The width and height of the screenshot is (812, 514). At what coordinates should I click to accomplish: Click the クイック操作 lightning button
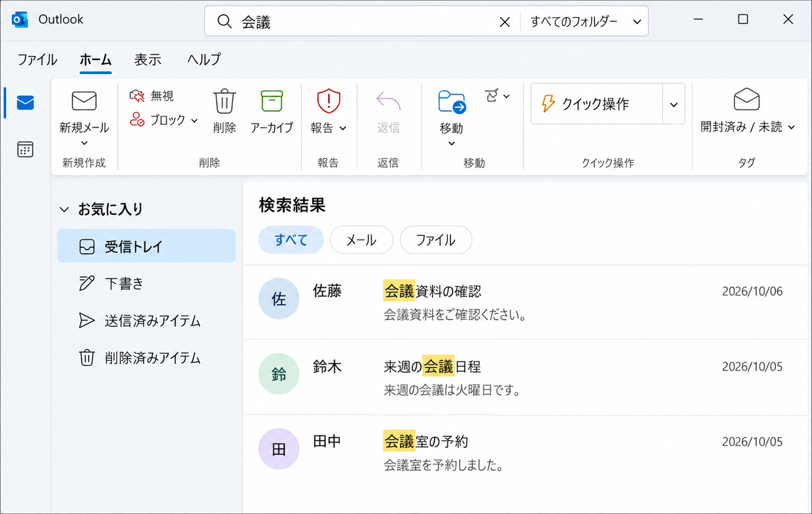tap(596, 104)
